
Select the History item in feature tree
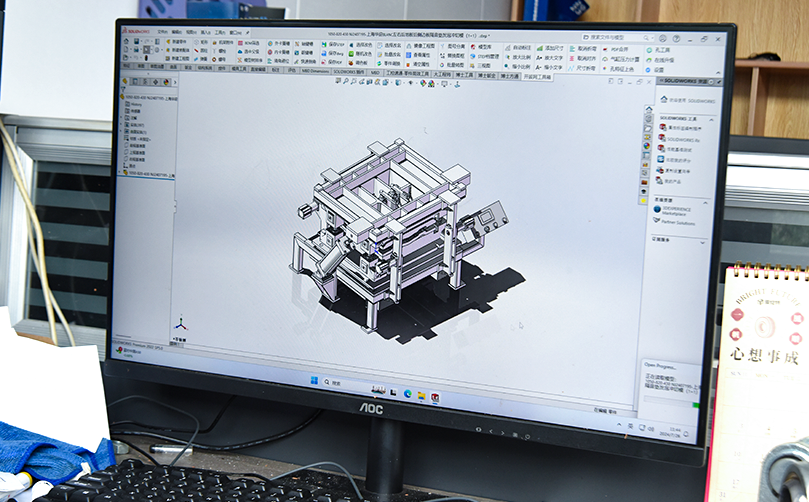[134, 104]
